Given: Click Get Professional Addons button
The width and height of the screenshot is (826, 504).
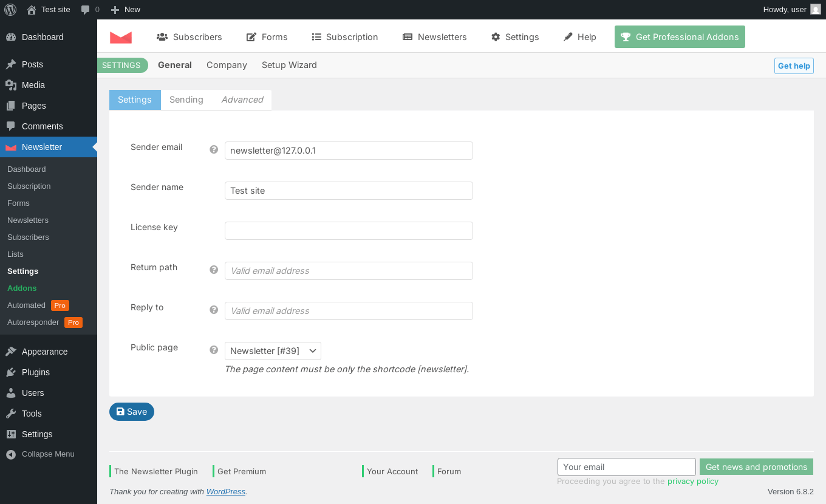Looking at the screenshot, I should pyautogui.click(x=680, y=37).
